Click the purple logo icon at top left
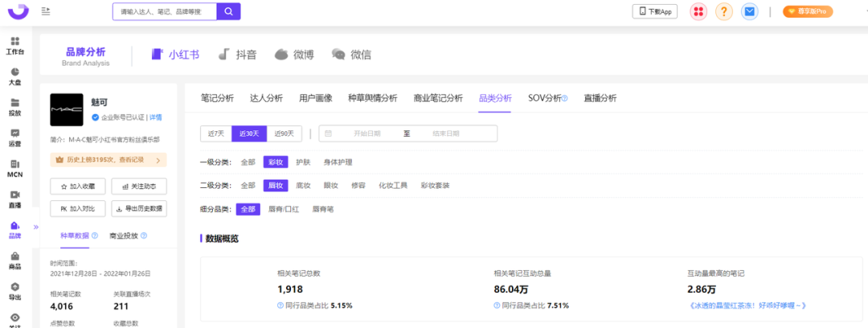The width and height of the screenshot is (868, 328). [18, 11]
